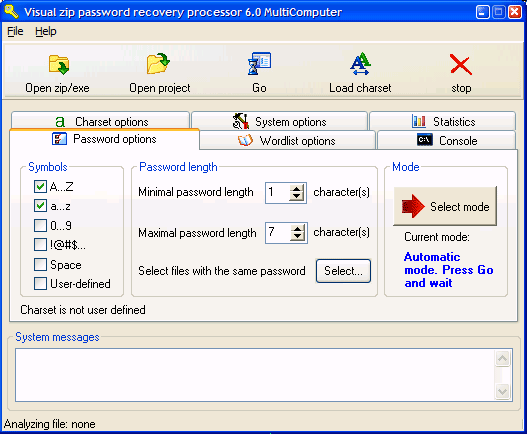Switch to the Wordlist options tab
Image resolution: width=527 pixels, height=435 pixels.
pos(287,140)
